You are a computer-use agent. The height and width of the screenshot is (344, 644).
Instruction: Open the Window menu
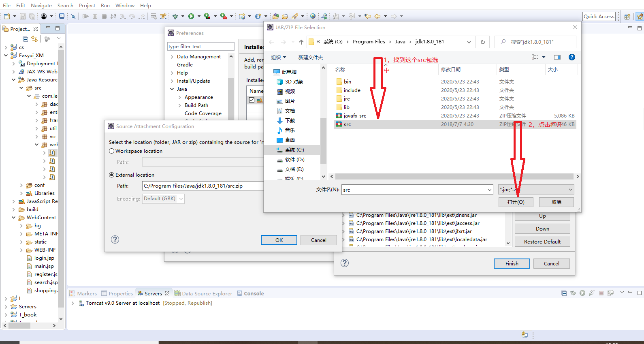pyautogui.click(x=125, y=5)
